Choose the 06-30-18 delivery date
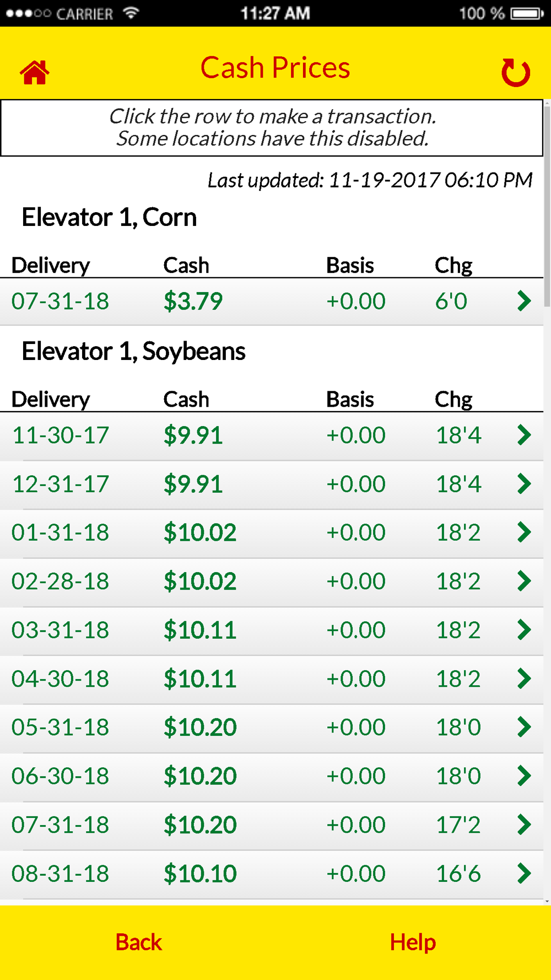 click(61, 776)
